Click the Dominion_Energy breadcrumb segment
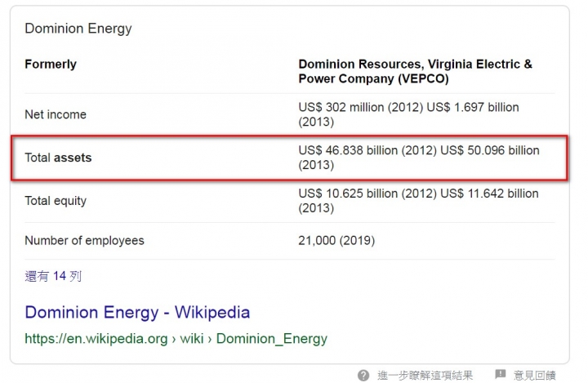The height and width of the screenshot is (383, 588). 272,338
